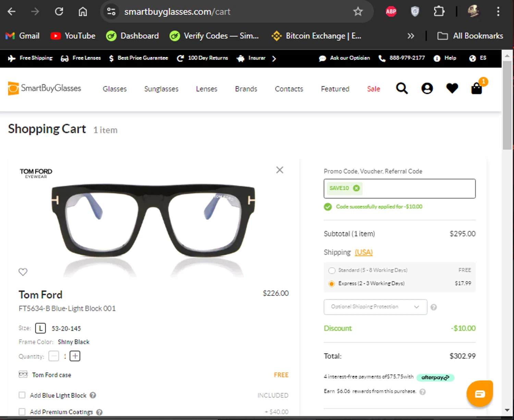Viewport: 514px width, 420px height.
Task: Switch language with the ES globe
Action: (478, 58)
